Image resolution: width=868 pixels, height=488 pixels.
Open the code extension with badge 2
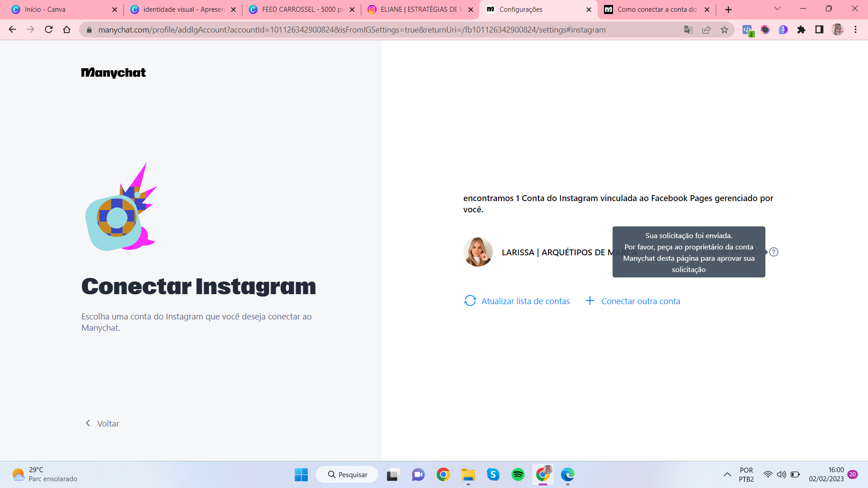(748, 30)
